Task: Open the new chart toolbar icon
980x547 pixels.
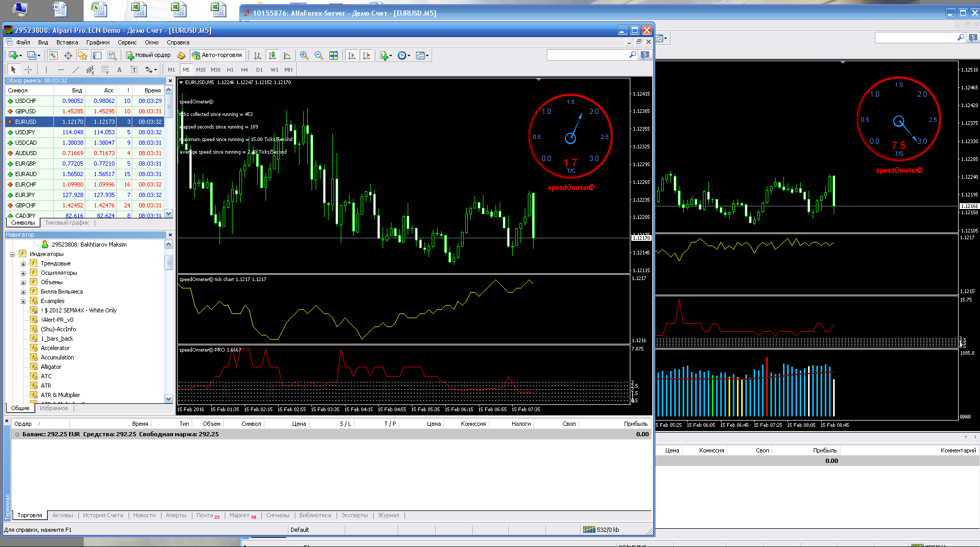Action: click(x=15, y=55)
